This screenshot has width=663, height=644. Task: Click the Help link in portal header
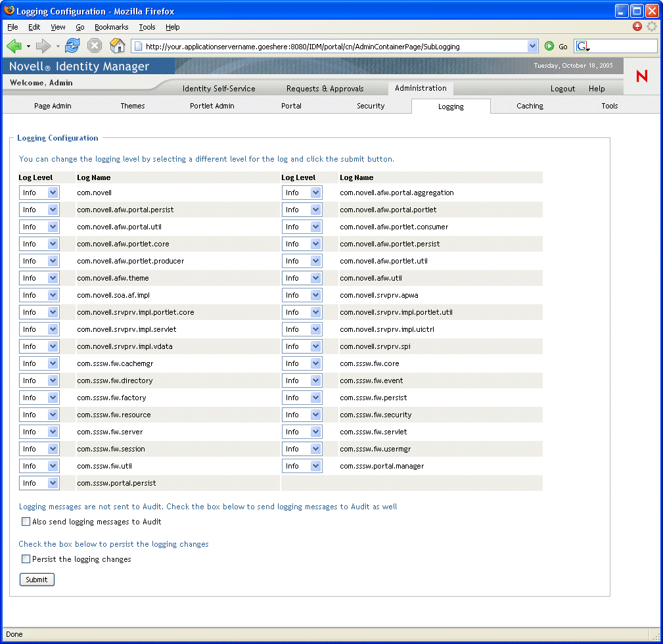click(596, 88)
